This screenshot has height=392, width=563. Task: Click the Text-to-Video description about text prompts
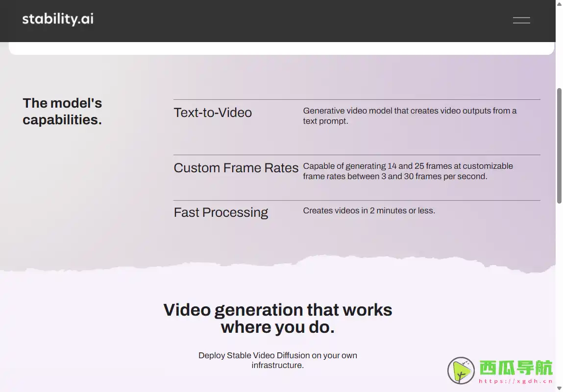[409, 116]
